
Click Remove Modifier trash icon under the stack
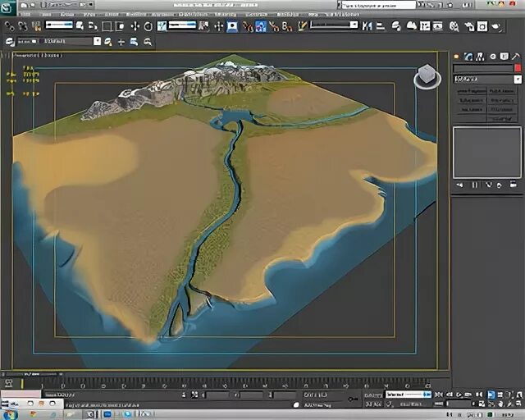point(497,185)
